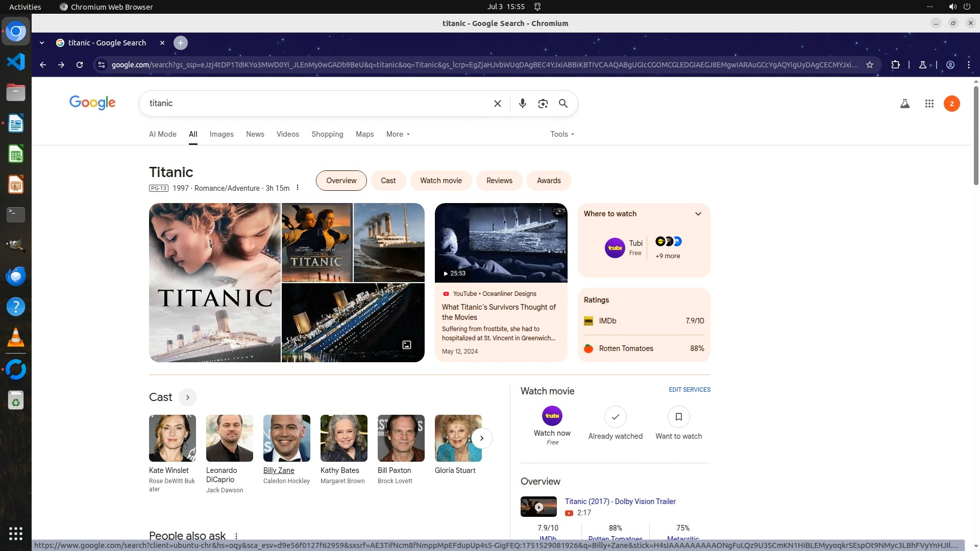Open Google apps grid icon
980x551 pixels.
929,104
